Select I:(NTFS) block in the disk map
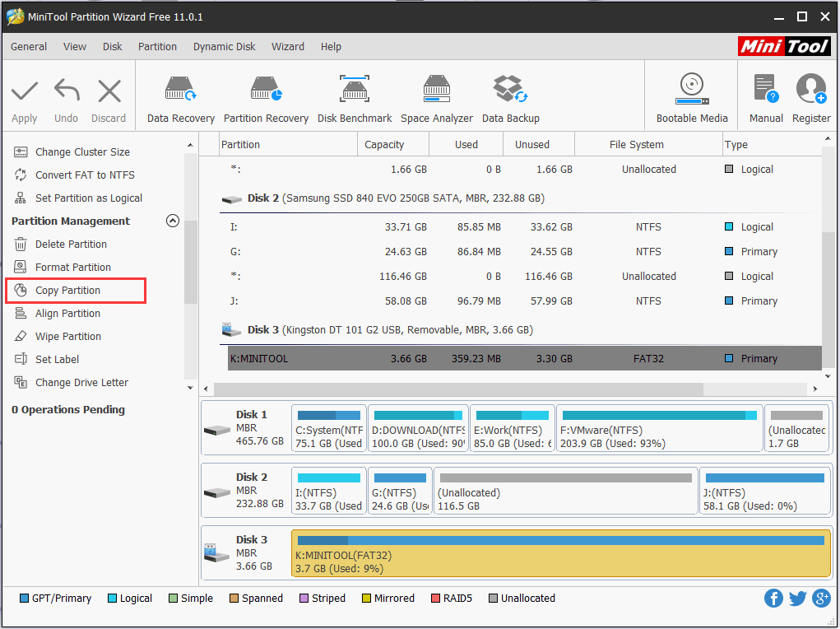840x629 pixels. click(329, 492)
